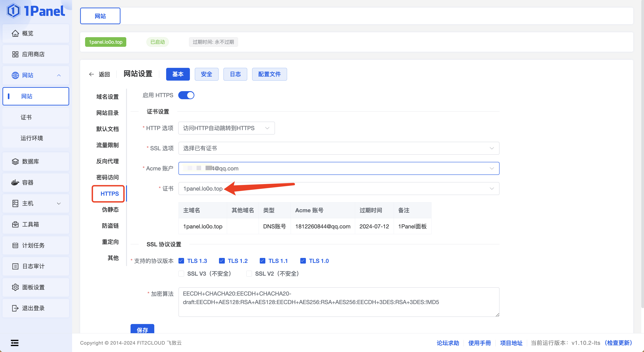Open the 应用商店 app store icon
The height and width of the screenshot is (352, 644).
coord(15,54)
